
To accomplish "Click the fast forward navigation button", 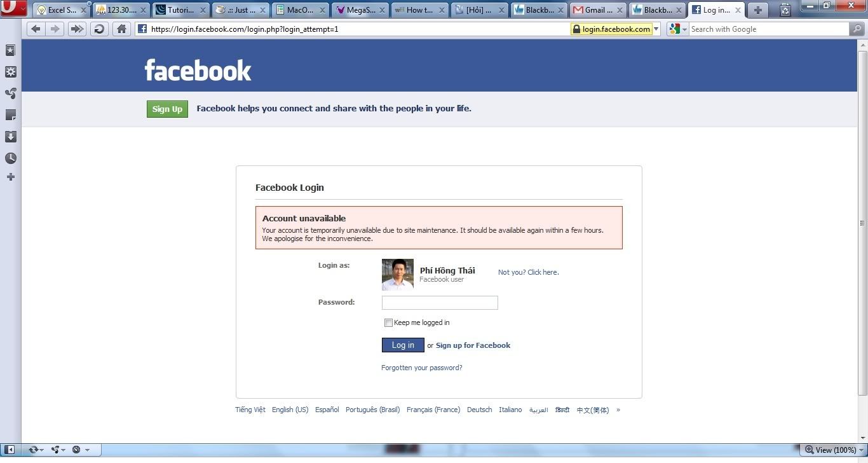I will point(76,29).
